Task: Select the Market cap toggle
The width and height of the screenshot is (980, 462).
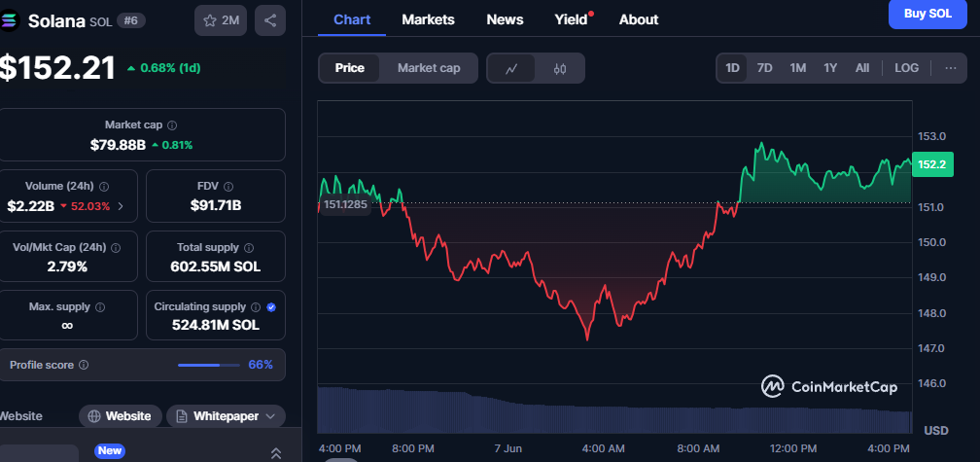Action: (429, 68)
